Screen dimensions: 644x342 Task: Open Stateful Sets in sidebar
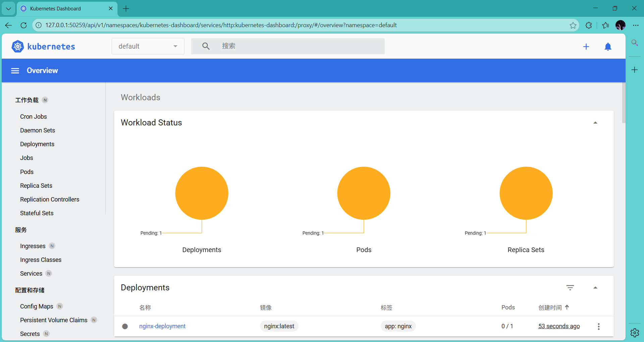point(37,213)
